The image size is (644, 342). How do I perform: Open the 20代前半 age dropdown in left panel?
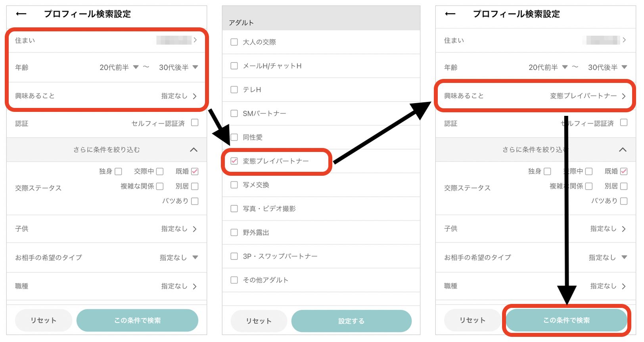(119, 67)
